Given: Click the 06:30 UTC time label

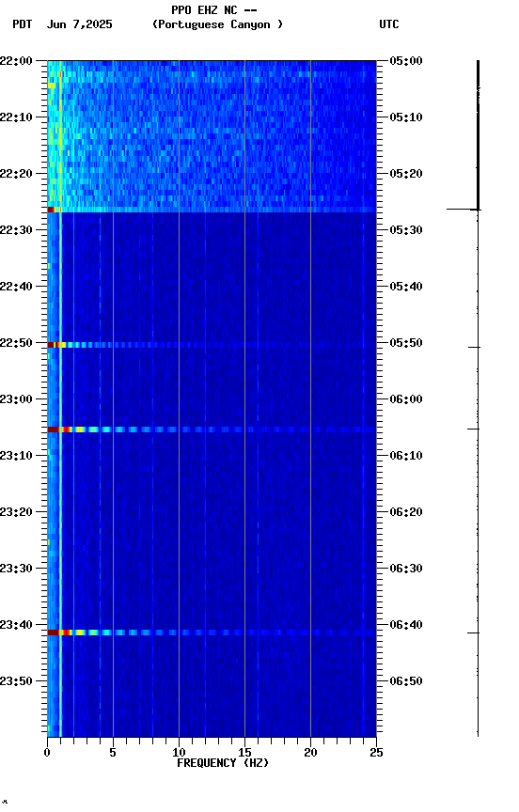Looking at the screenshot, I should [406, 569].
